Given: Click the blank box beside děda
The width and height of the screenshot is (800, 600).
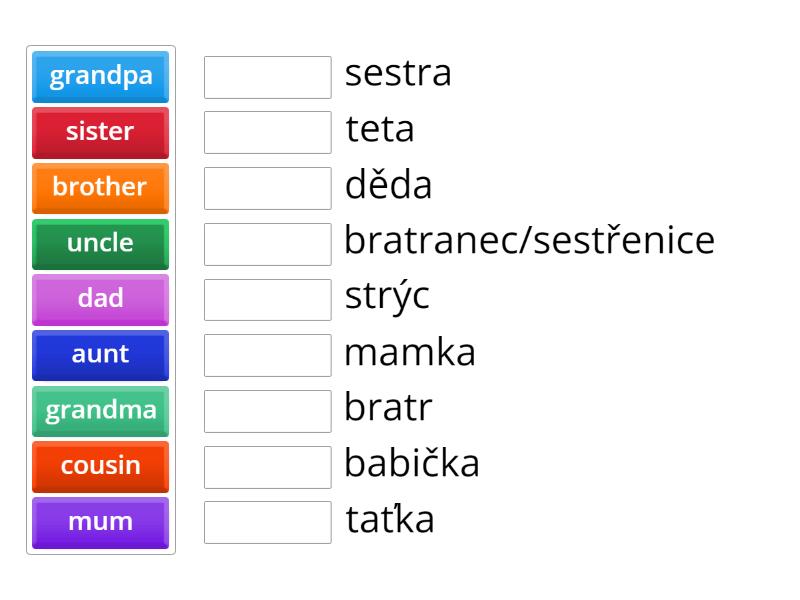Looking at the screenshot, I should click(268, 188).
